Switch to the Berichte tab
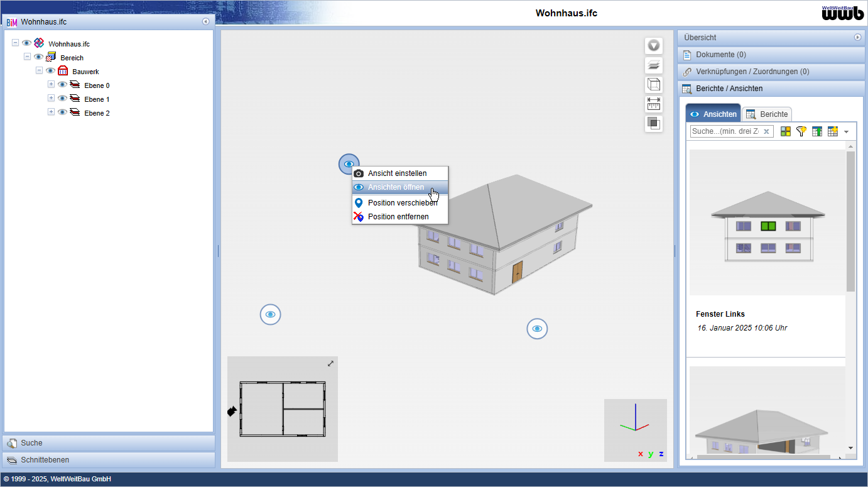868x487 pixels. pyautogui.click(x=768, y=114)
